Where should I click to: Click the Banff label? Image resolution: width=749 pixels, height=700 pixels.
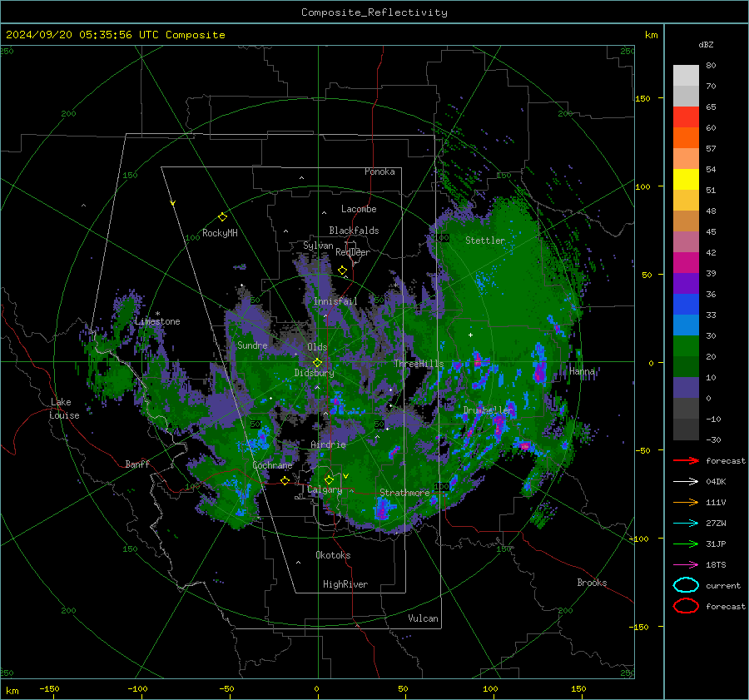click(137, 464)
